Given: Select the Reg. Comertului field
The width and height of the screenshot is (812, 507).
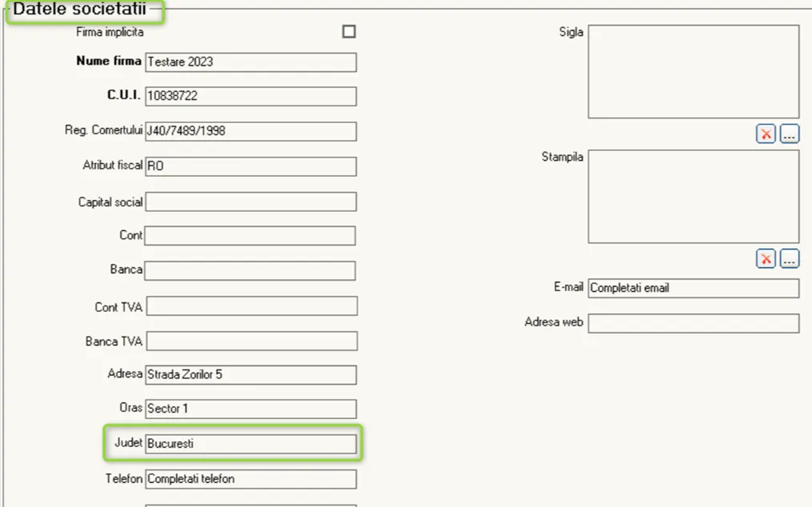Looking at the screenshot, I should click(x=250, y=131).
